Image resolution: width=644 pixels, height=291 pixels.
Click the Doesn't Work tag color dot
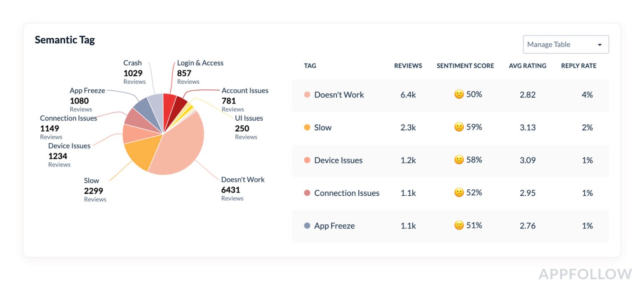pos(307,95)
